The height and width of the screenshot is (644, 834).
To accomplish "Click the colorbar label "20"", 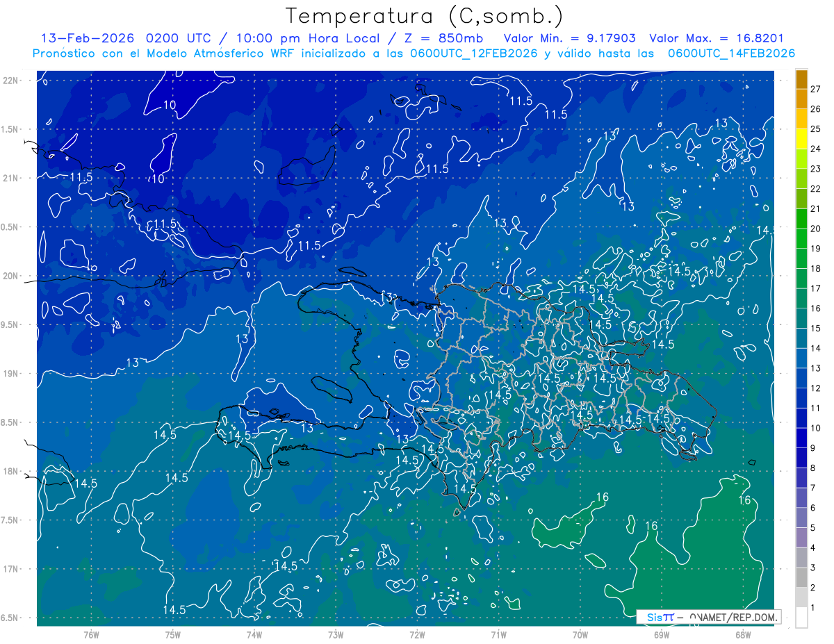I will pyautogui.click(x=815, y=229).
